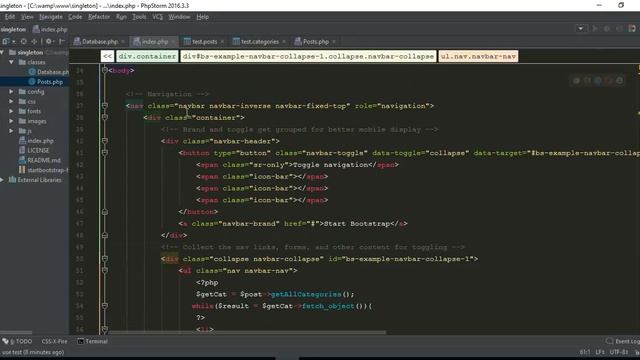Screen dimensions: 640x360
Task: Open the VCS menu
Action: 157,17
